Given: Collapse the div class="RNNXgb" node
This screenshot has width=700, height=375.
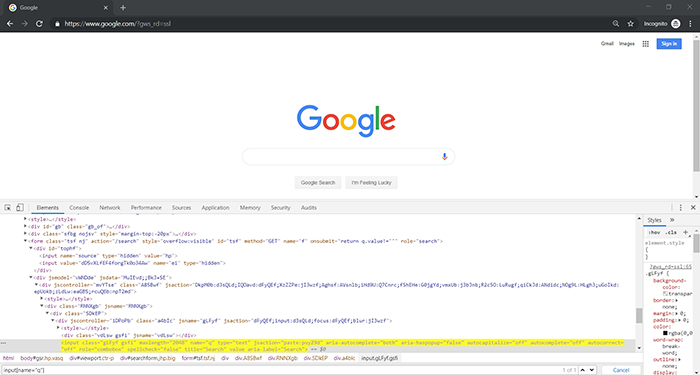Looking at the screenshot, I should (42, 306).
